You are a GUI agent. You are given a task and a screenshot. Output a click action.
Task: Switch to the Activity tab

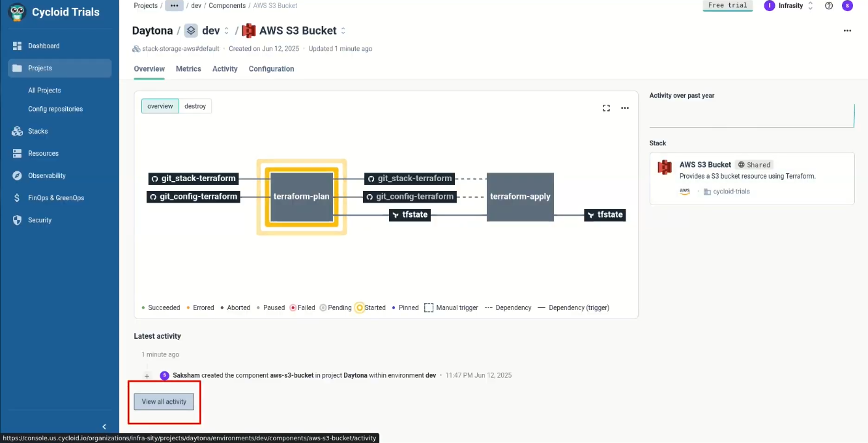(x=225, y=69)
